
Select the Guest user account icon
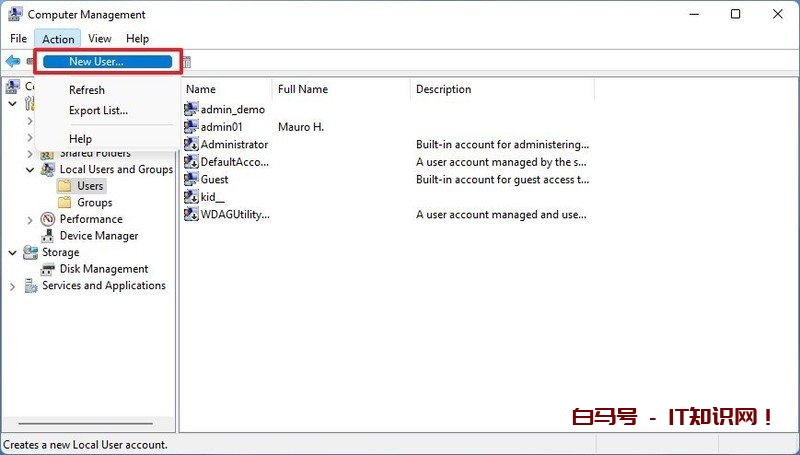tap(192, 179)
